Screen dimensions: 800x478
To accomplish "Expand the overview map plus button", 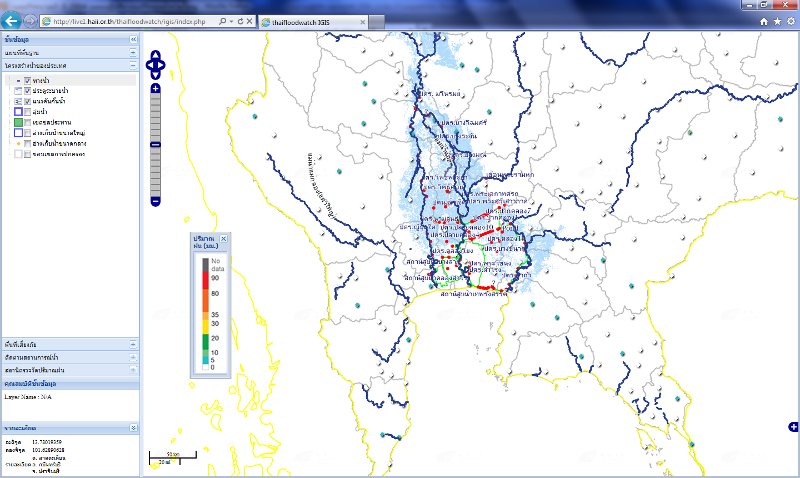I will pos(793,427).
